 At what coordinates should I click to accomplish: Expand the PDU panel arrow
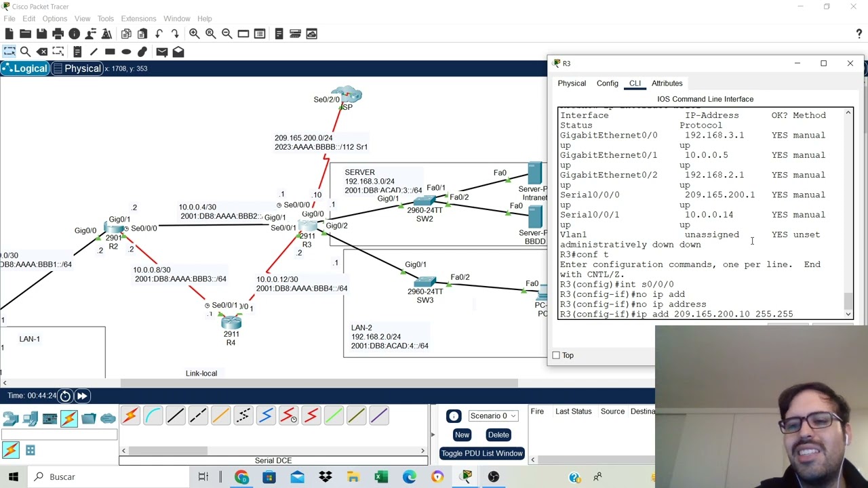click(x=433, y=434)
